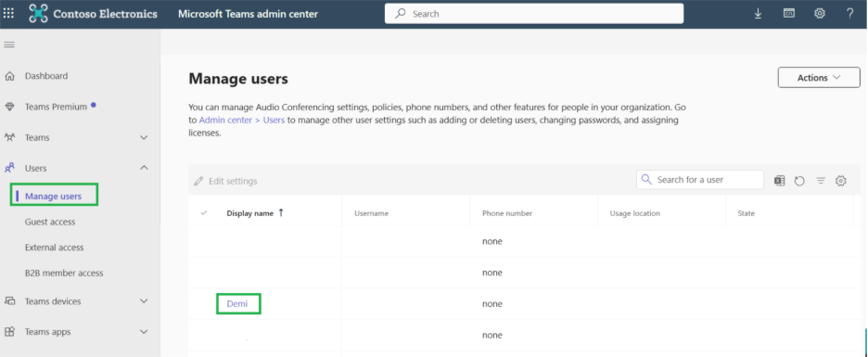868x357 pixels.
Task: Click Microsoft Teams admin center title
Action: 248,14
